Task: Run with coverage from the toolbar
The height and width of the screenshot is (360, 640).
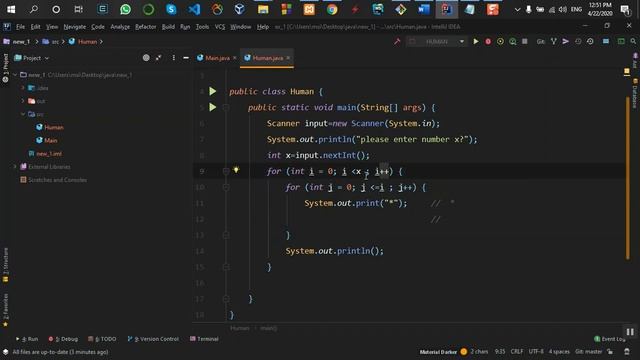Action: coord(500,42)
